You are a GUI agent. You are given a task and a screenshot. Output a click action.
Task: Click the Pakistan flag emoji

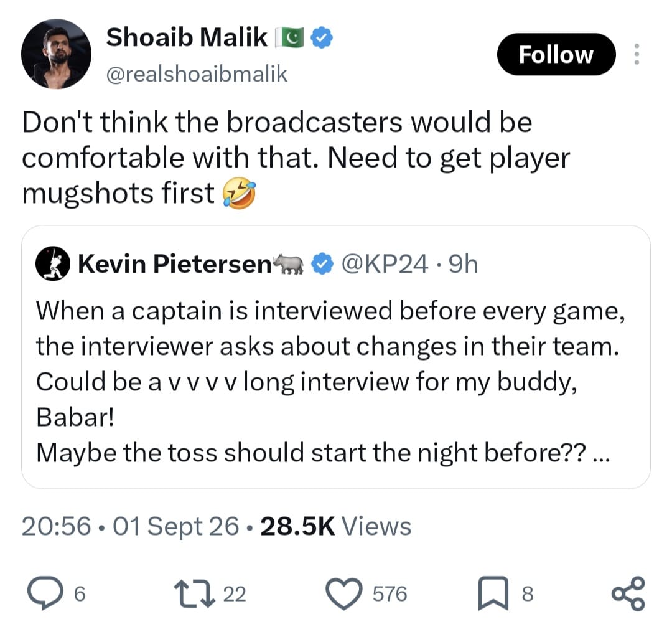[x=289, y=37]
